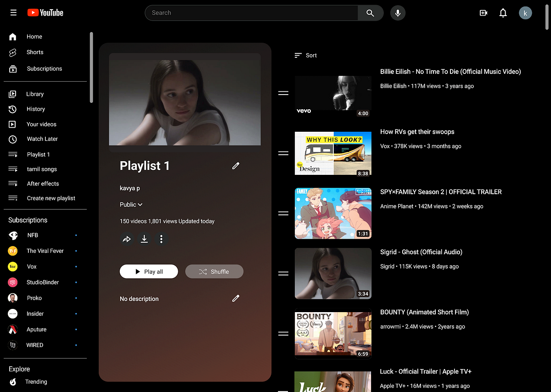
Task: Check notifications via the bell icon
Action: (x=503, y=13)
